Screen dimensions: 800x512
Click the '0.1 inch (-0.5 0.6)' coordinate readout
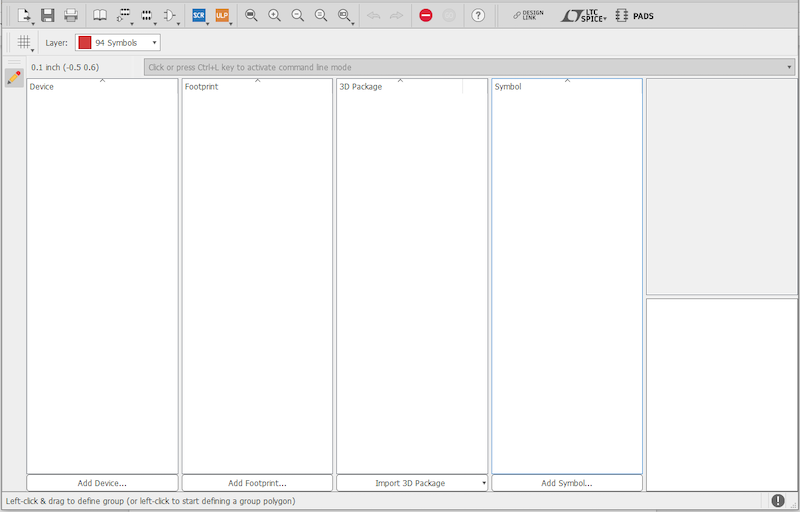65,67
